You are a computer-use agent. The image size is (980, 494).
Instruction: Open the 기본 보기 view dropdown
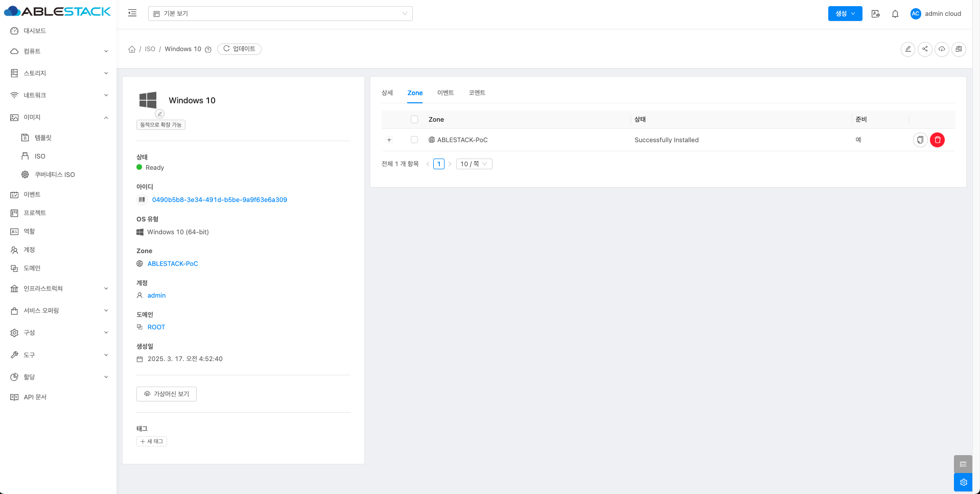(x=280, y=13)
